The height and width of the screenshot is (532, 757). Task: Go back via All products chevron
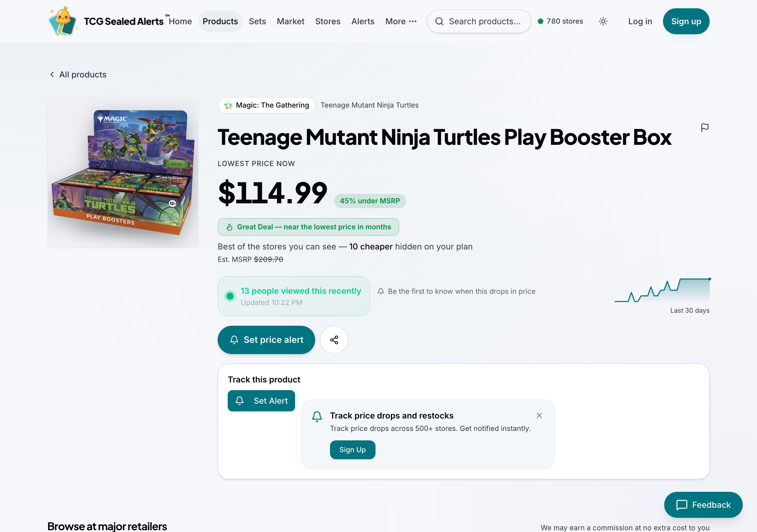pos(52,74)
